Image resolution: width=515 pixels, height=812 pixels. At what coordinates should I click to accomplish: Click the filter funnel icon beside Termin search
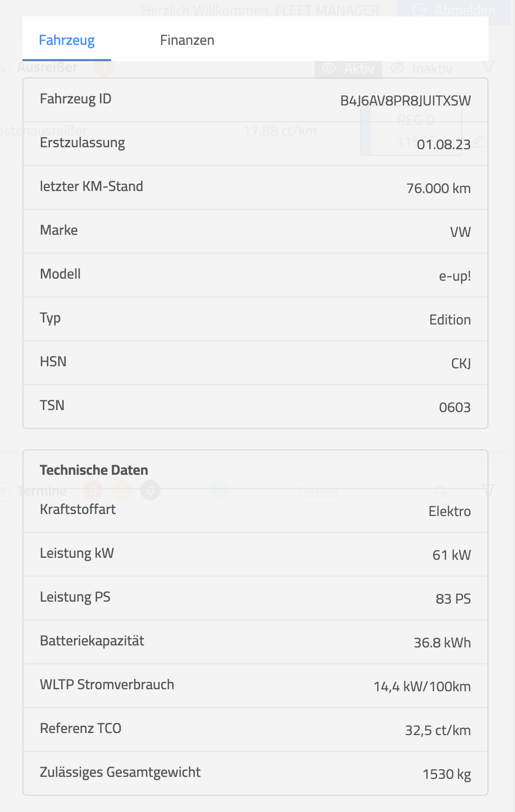pyautogui.click(x=488, y=490)
